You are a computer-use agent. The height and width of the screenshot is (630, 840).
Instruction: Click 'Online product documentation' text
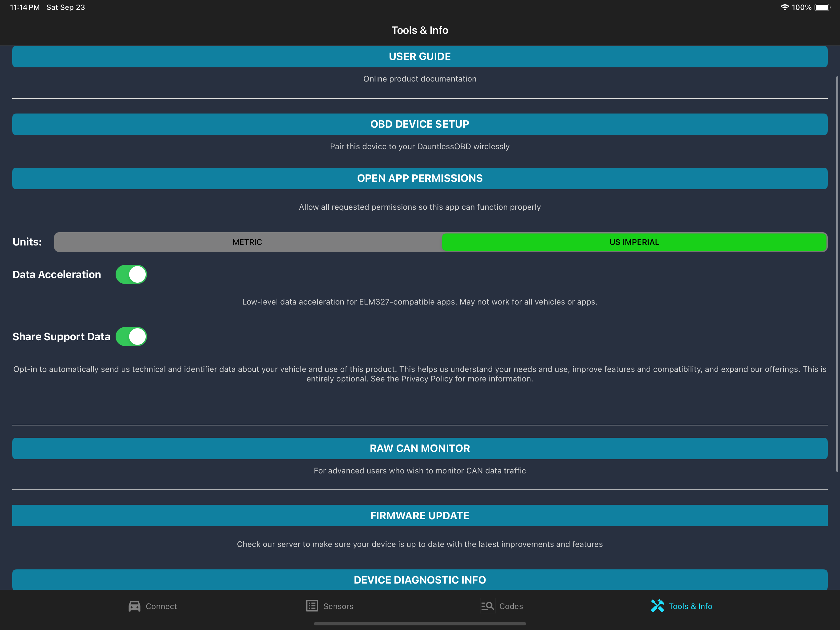pyautogui.click(x=420, y=79)
